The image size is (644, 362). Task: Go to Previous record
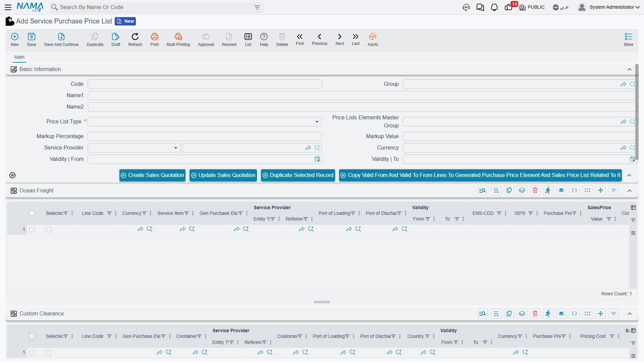tap(320, 39)
